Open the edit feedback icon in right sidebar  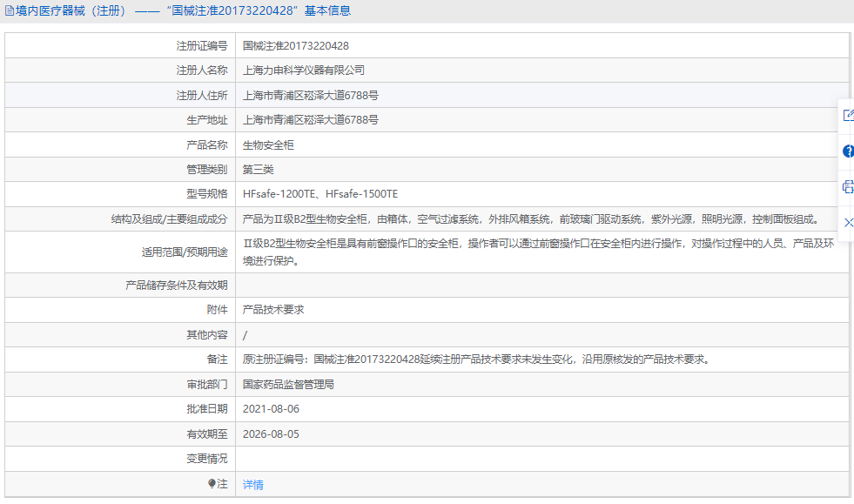tap(847, 114)
